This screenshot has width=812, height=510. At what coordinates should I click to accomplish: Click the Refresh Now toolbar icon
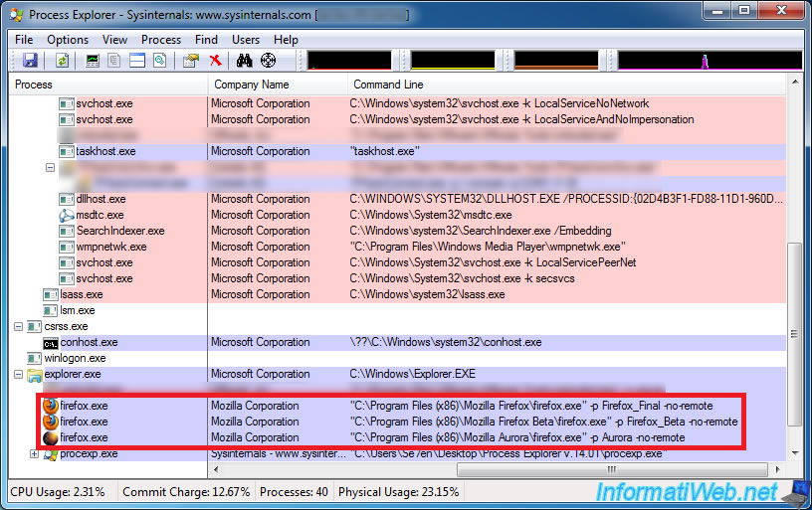62,61
